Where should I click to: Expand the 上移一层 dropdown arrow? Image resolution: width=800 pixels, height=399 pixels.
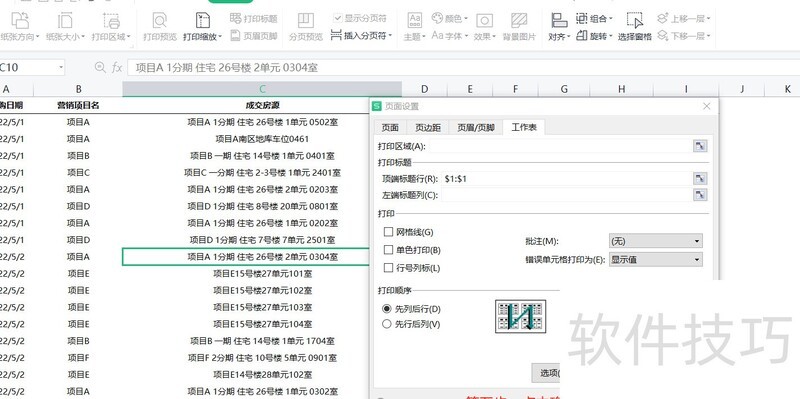coord(708,19)
